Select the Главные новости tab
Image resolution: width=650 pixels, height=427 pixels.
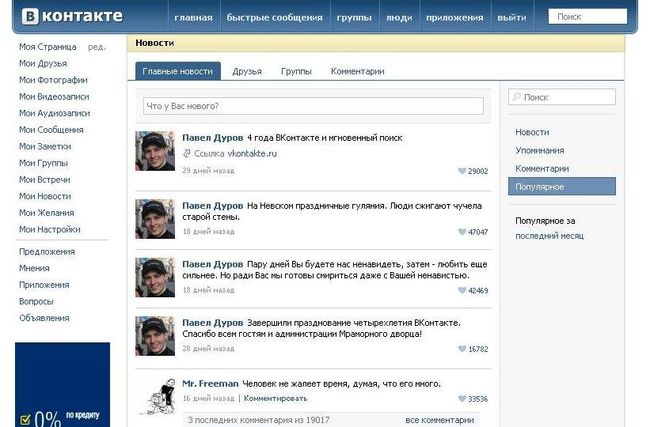click(x=178, y=71)
